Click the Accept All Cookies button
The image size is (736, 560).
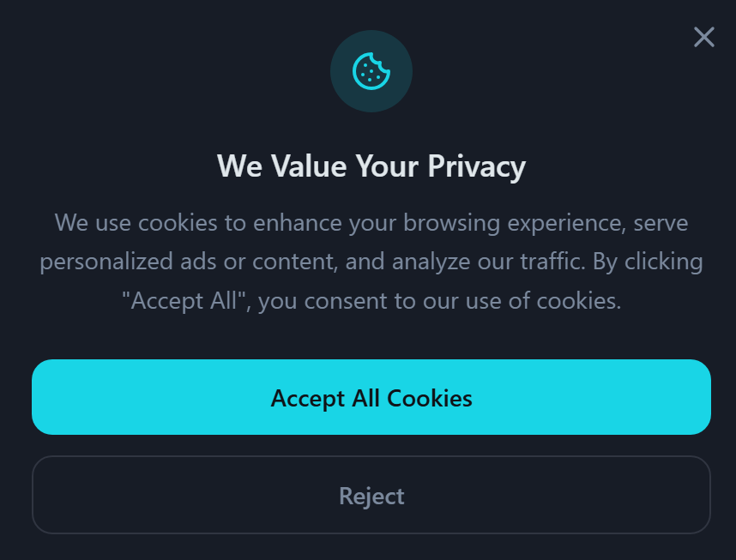(371, 398)
